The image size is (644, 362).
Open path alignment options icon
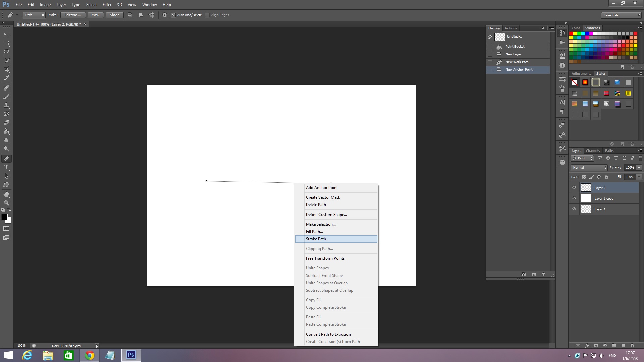(141, 15)
